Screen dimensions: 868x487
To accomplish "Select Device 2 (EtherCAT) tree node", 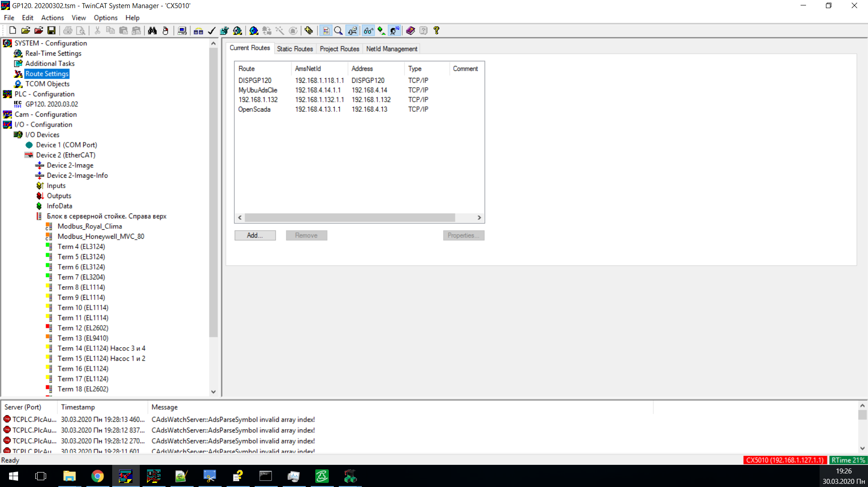I will (x=66, y=155).
